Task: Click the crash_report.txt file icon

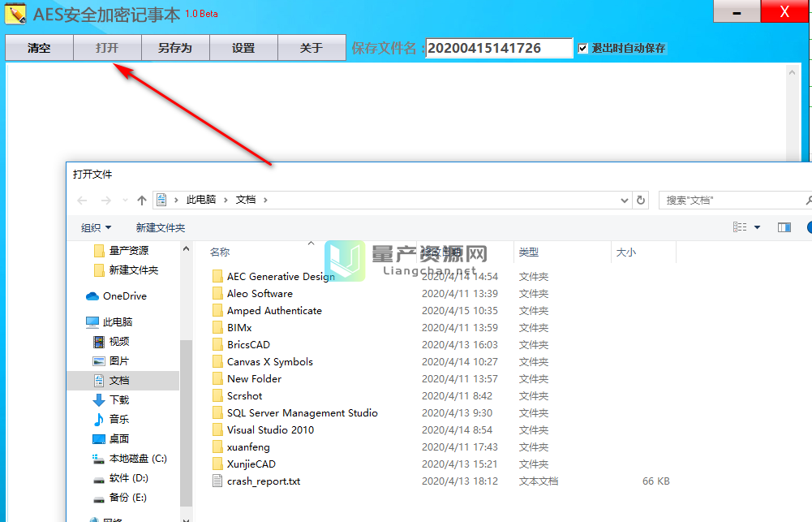Action: click(217, 481)
